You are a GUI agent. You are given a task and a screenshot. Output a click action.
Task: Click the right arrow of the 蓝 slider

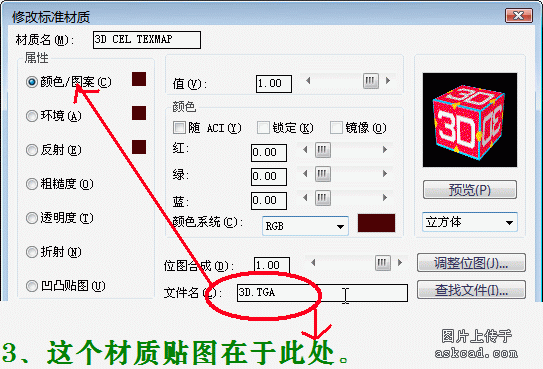[x=384, y=197]
